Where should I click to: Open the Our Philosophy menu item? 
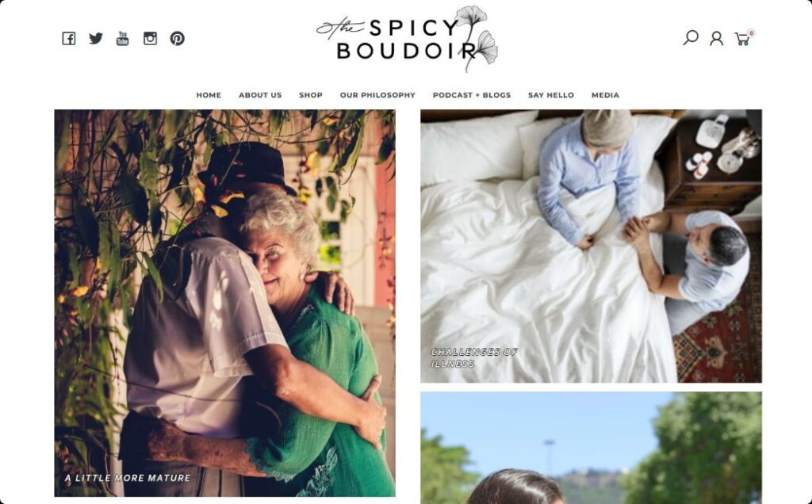[377, 95]
